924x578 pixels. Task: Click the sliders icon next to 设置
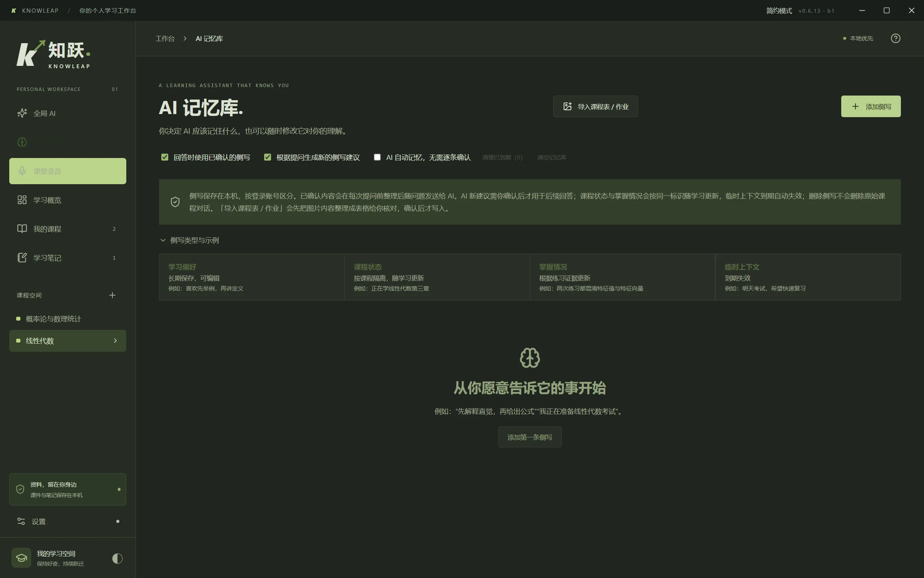click(x=21, y=521)
